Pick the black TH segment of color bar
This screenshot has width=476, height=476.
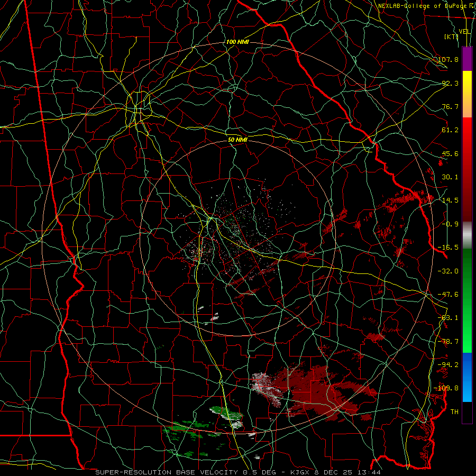(467, 412)
